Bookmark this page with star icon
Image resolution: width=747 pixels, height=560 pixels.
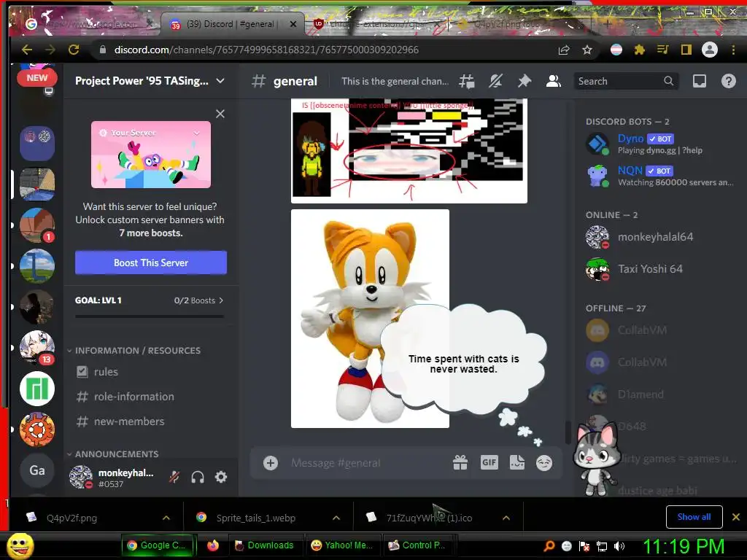coord(587,50)
